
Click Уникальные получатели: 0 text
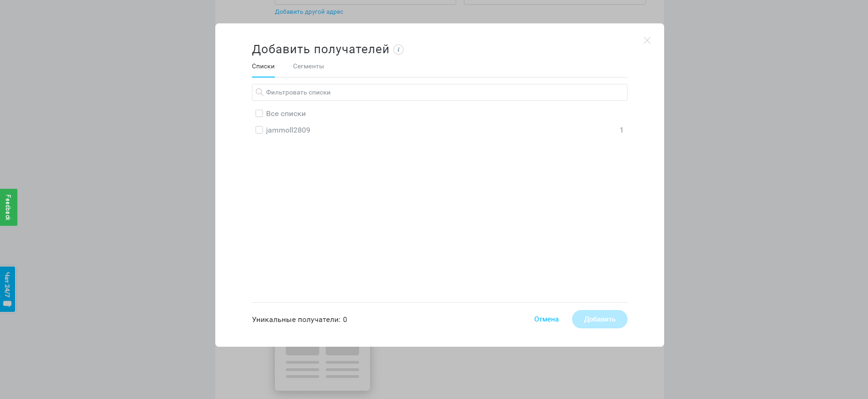click(300, 320)
